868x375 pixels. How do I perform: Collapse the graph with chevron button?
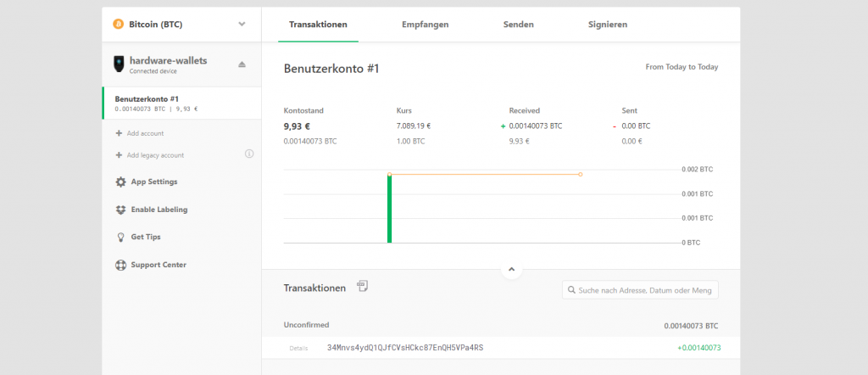pos(511,270)
